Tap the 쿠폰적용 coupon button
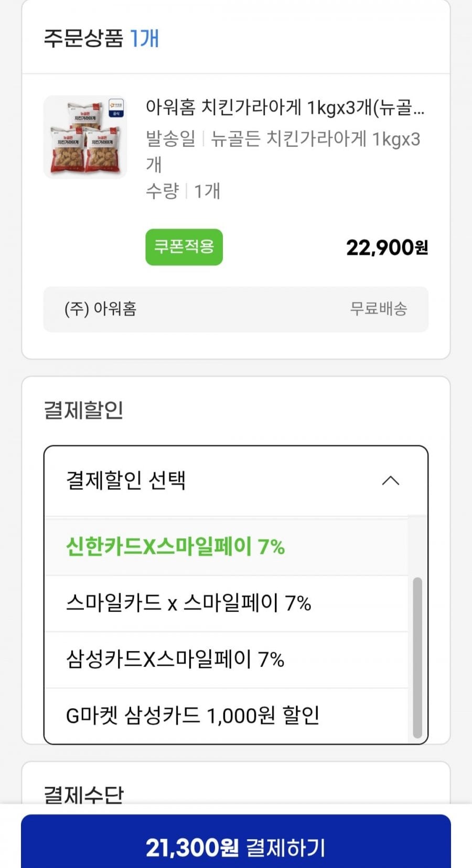The image size is (472, 868). (x=184, y=247)
